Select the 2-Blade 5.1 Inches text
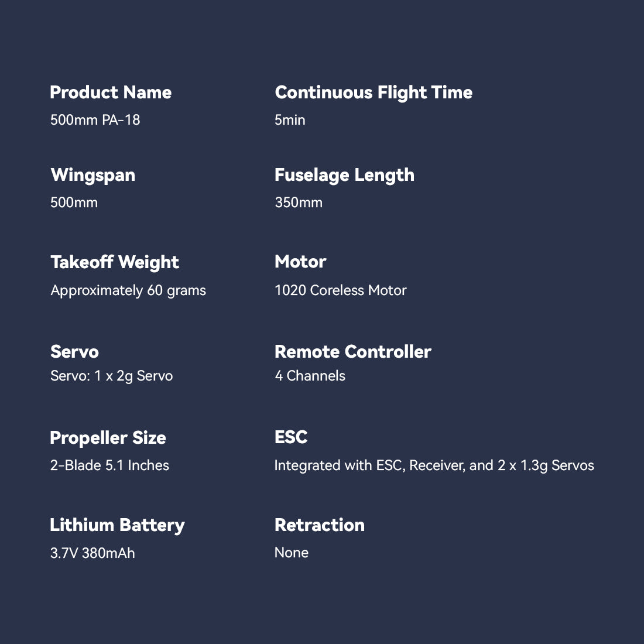Image resolution: width=644 pixels, height=644 pixels. 109,465
